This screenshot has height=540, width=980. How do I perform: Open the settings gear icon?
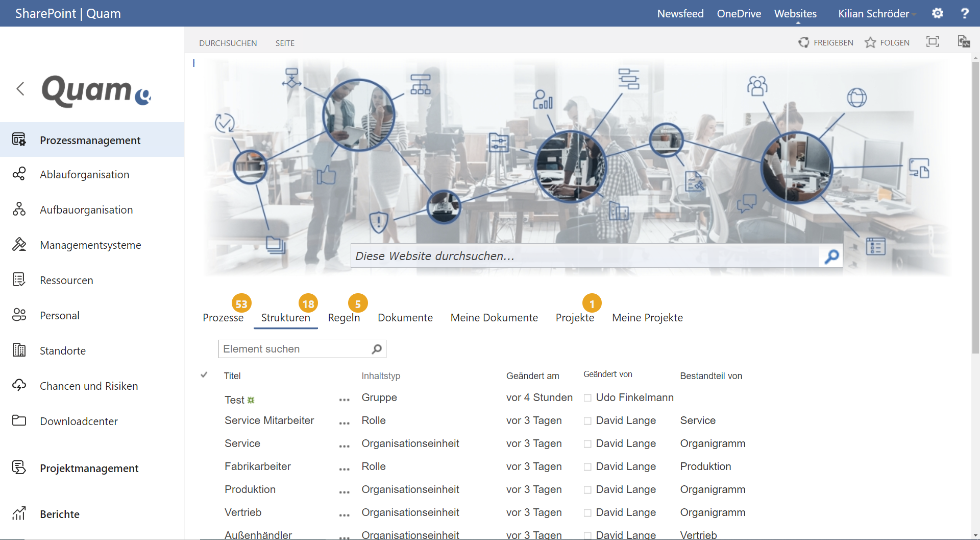[x=937, y=13]
